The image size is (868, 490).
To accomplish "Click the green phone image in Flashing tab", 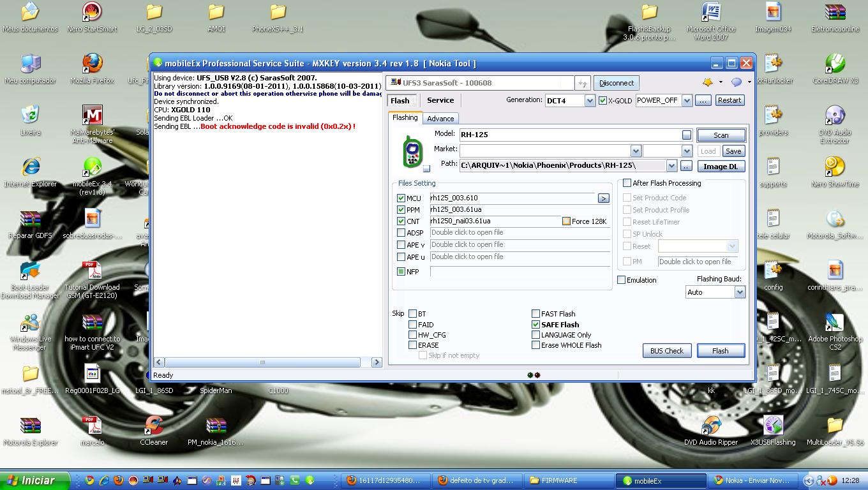I will (x=412, y=151).
